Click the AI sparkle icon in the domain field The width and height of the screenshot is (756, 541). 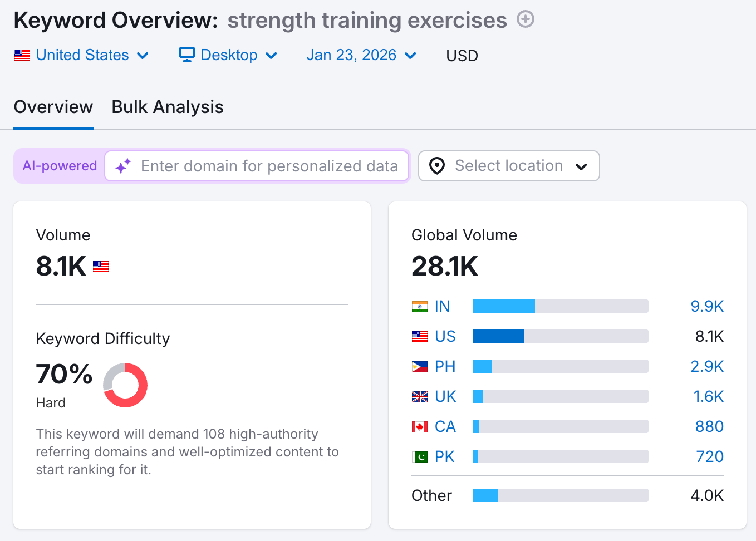122,166
